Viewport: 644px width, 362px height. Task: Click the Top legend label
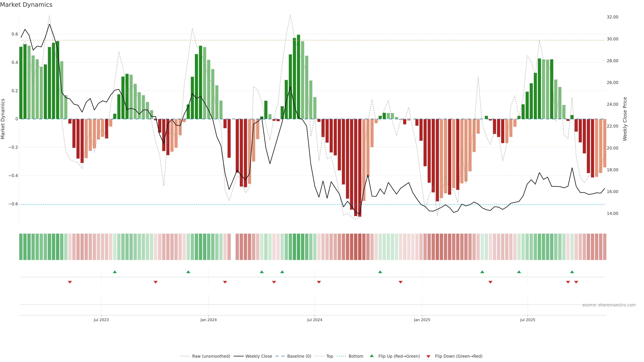[x=330, y=356]
